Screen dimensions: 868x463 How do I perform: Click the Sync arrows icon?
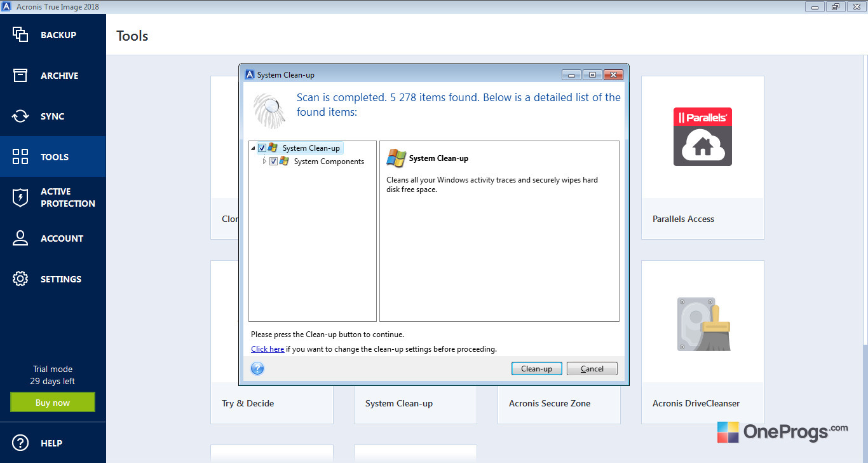(x=20, y=116)
